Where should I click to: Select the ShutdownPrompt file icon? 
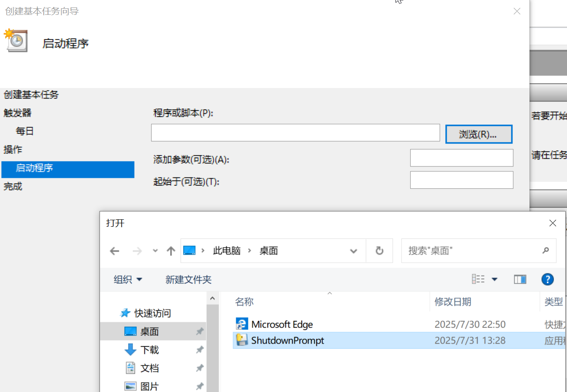(242, 340)
